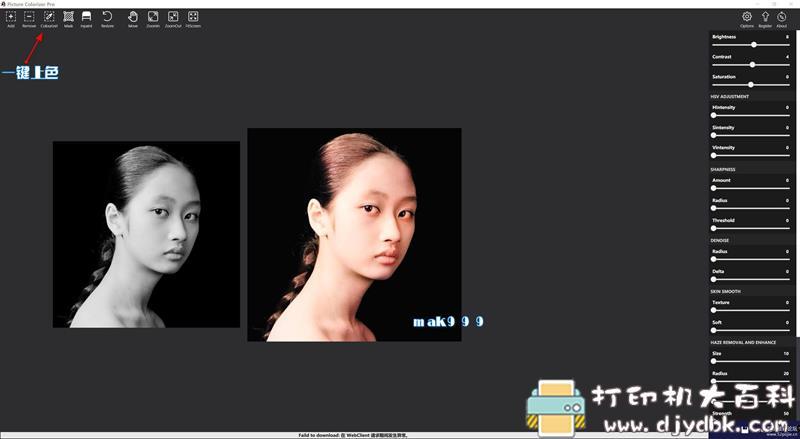Click the ZoomIn toolbar icon

[x=153, y=19]
